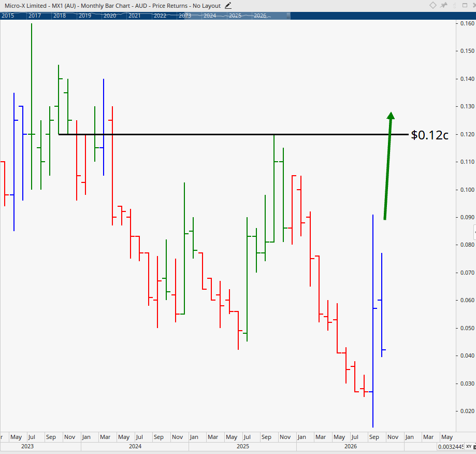476x454 pixels.
Task: Click the 2026 year cell on bottom axis
Action: coord(351,446)
